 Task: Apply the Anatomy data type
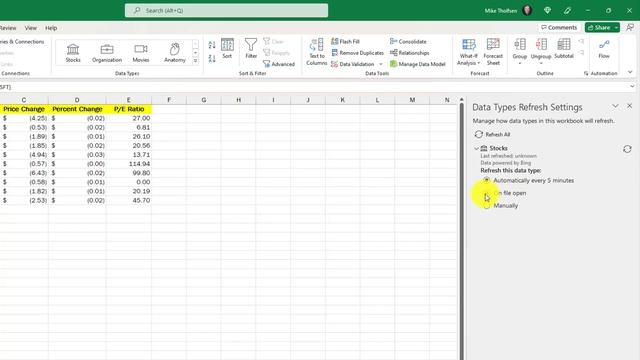coord(175,53)
